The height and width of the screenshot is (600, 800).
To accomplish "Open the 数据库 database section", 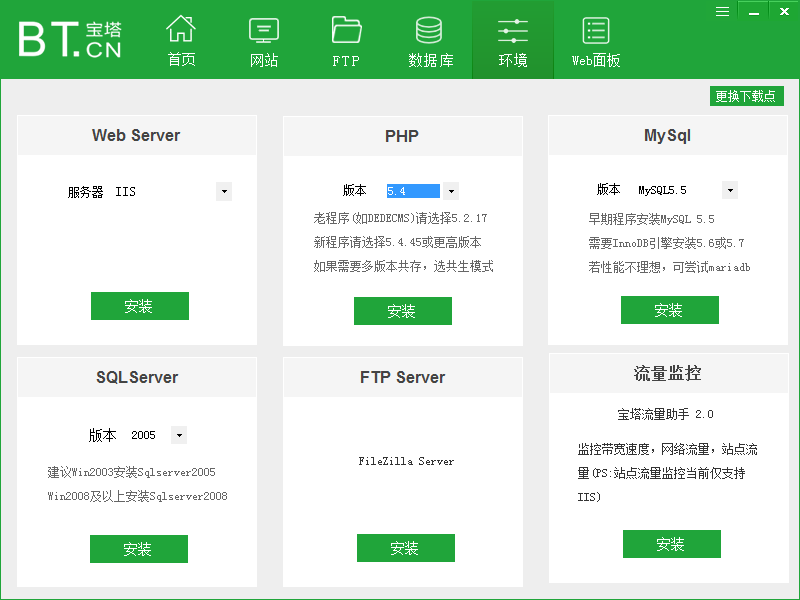I will pyautogui.click(x=428, y=40).
